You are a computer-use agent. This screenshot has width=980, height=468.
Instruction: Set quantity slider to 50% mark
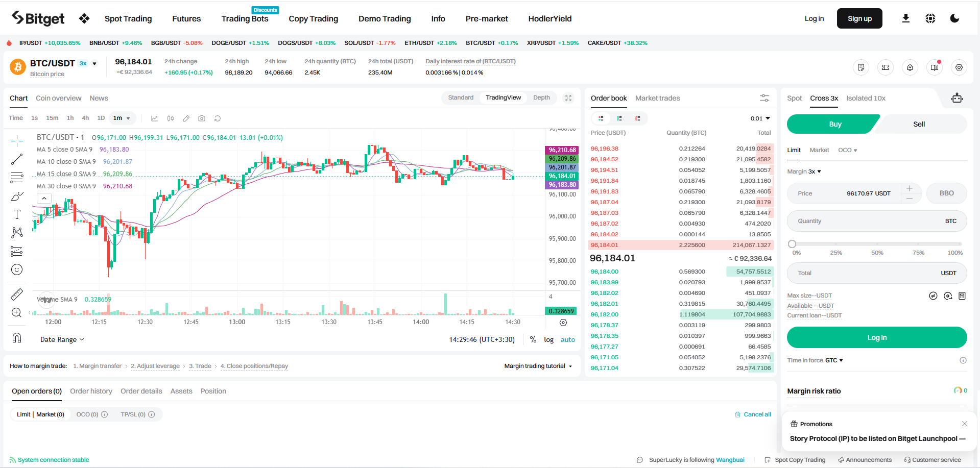point(877,244)
